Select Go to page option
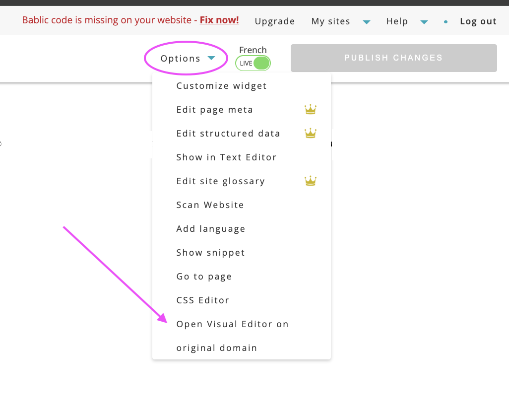 tap(204, 277)
